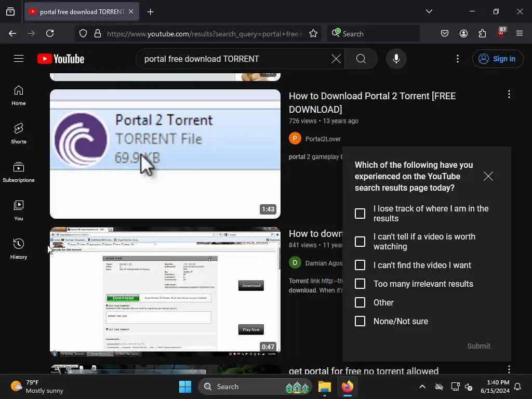Open the OneDrive cloud tray icon

pos(439,387)
